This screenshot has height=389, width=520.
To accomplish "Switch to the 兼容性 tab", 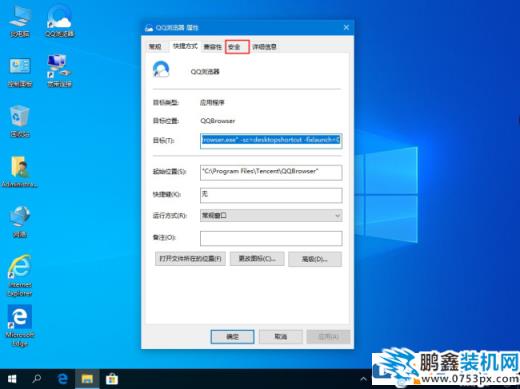I will click(x=213, y=47).
